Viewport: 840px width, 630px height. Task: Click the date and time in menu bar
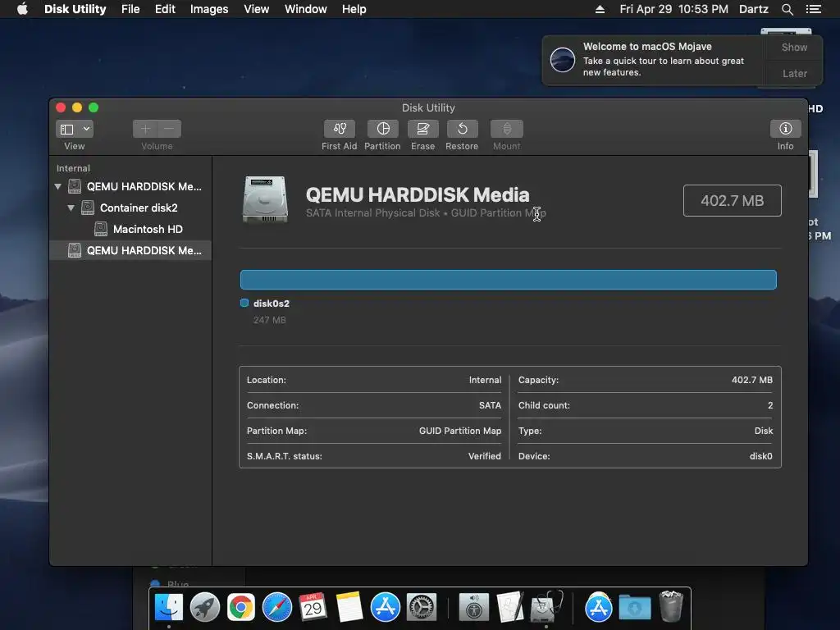(673, 9)
